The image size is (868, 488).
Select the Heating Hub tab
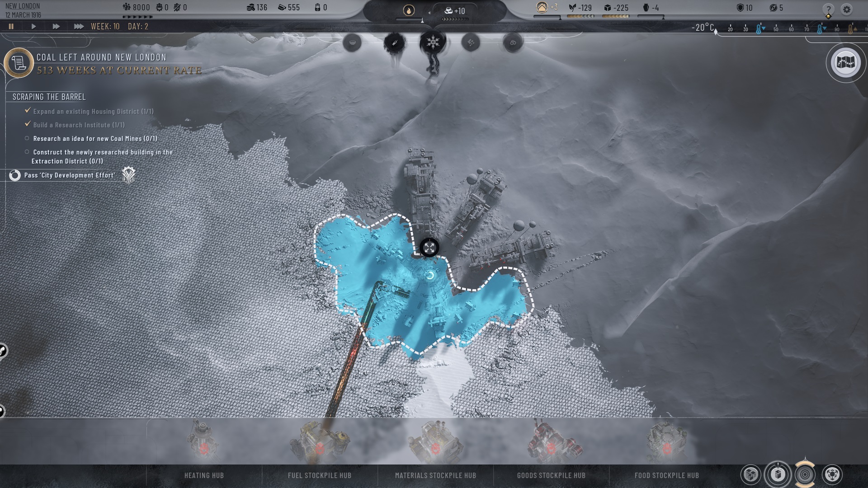point(204,475)
